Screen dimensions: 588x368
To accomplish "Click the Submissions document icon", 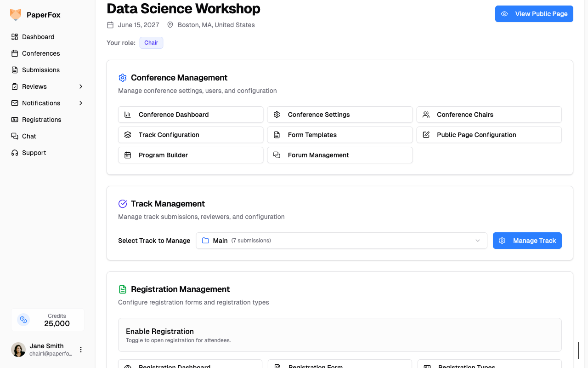I will [15, 70].
